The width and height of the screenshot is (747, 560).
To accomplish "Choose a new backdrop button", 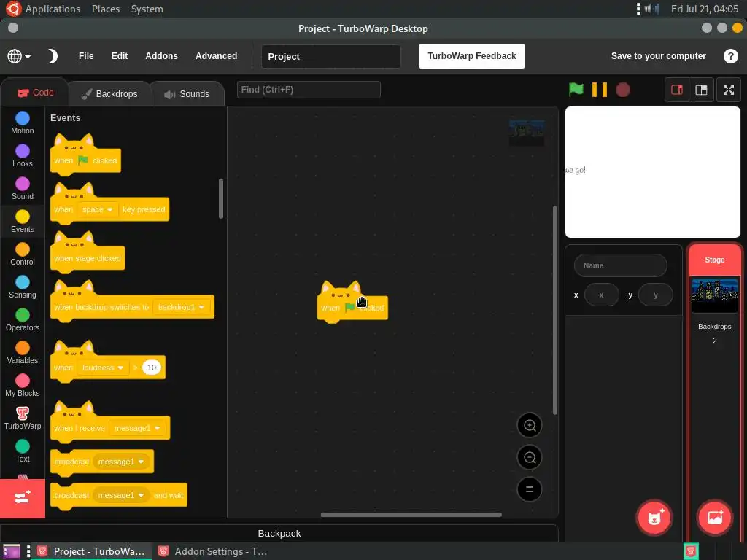I will (715, 518).
